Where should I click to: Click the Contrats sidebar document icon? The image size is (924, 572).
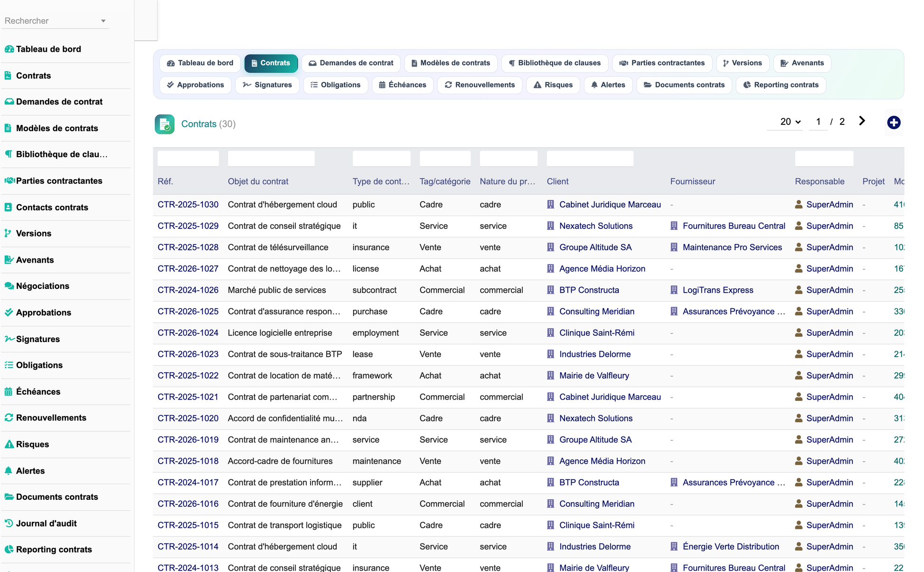8,75
